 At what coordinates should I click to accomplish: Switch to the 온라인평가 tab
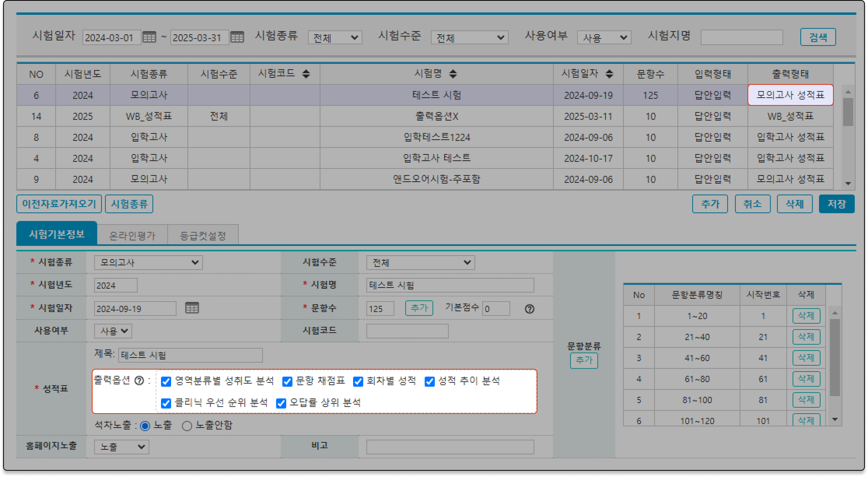pos(132,235)
